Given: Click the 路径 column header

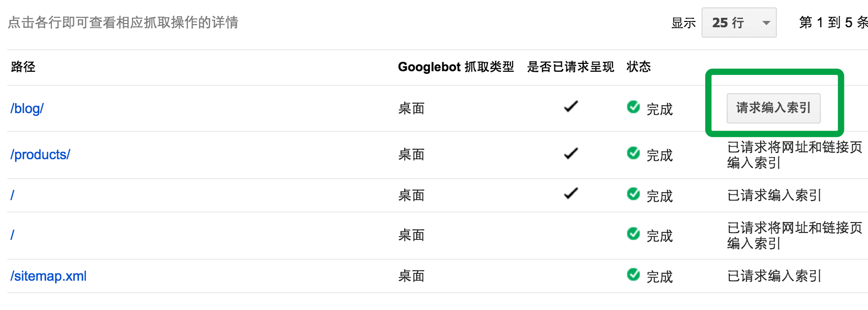Looking at the screenshot, I should pos(23,67).
